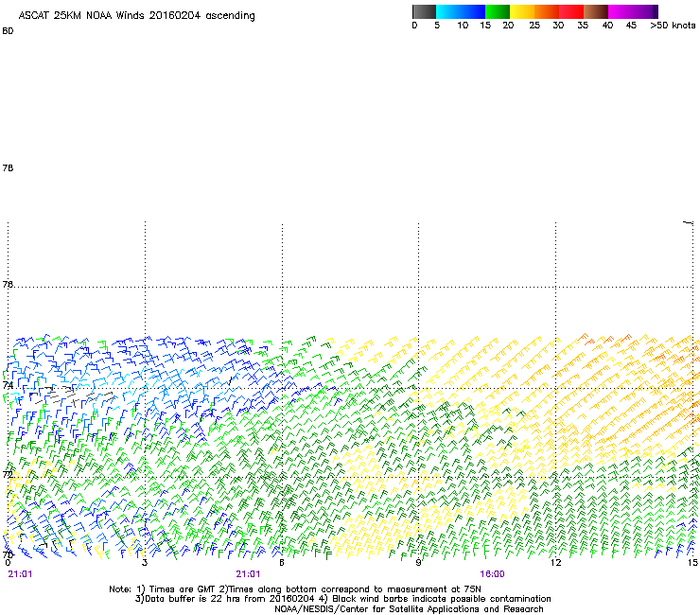Click the 72 latitude axis label
The height and width of the screenshot is (615, 700).
[8, 474]
